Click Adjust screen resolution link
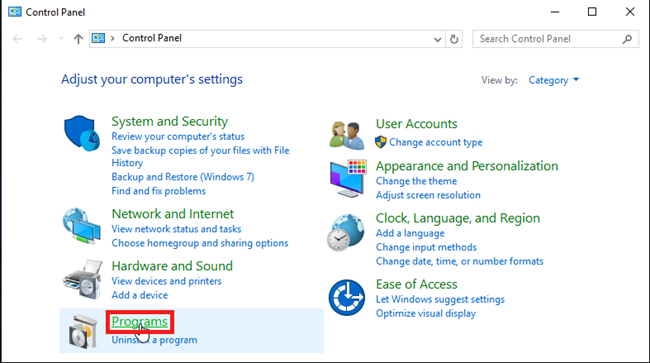This screenshot has height=363, width=650. (428, 195)
